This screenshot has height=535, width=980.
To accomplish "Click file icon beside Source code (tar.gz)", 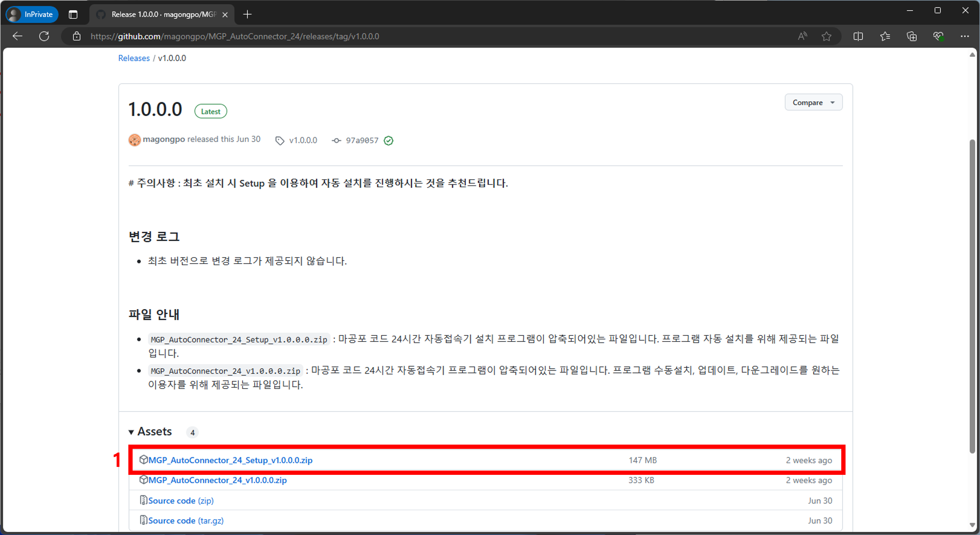I will (x=143, y=520).
